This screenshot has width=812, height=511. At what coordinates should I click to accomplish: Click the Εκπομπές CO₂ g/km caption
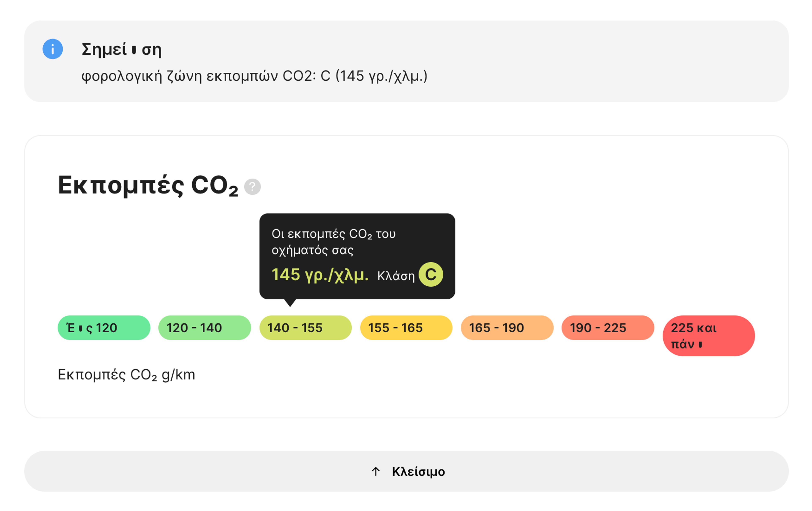(126, 375)
